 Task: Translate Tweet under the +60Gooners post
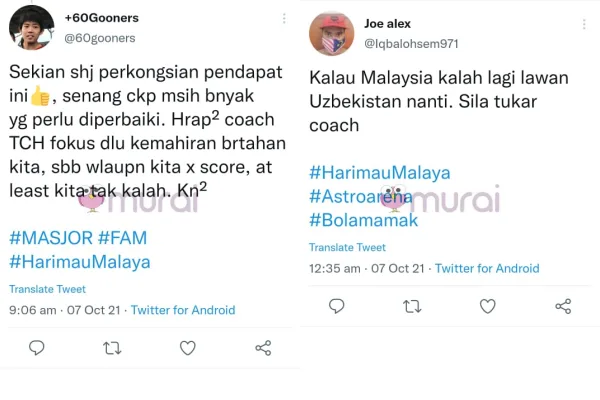tap(47, 289)
